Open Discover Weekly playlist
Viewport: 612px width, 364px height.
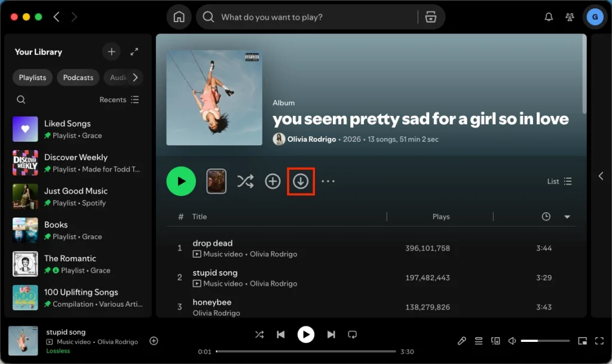coord(78,163)
